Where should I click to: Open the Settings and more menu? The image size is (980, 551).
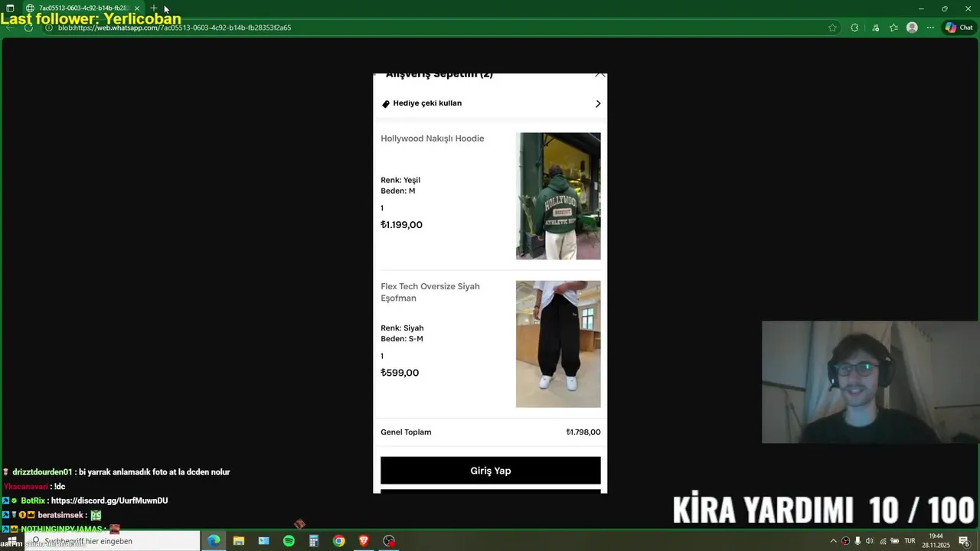pos(931,28)
